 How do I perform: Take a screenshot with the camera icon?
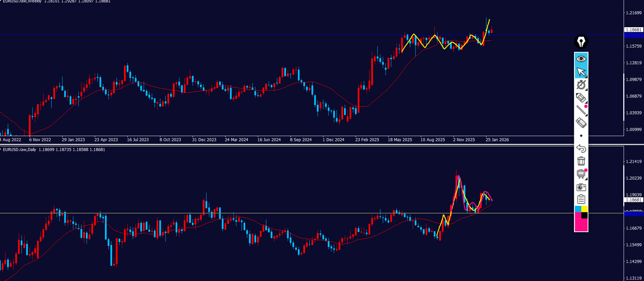pyautogui.click(x=581, y=187)
